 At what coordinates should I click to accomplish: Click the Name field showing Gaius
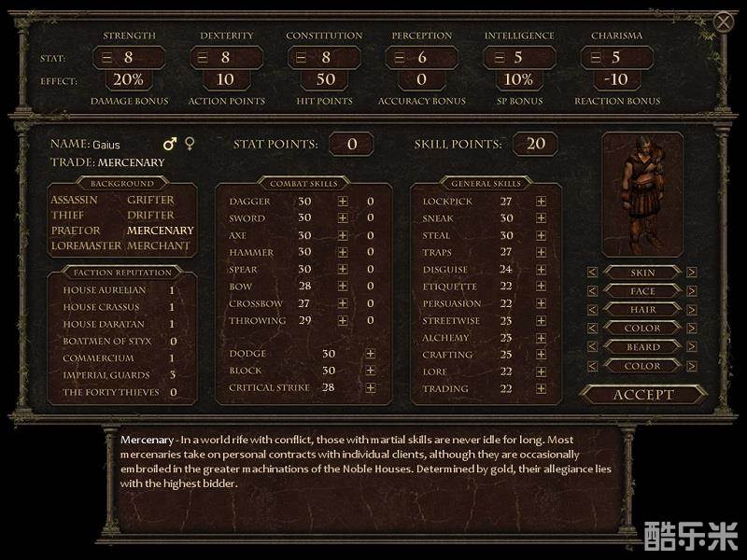[106, 145]
